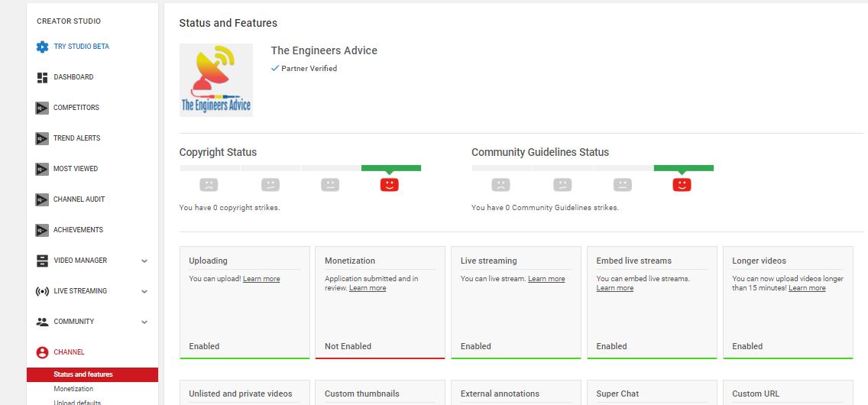Click the red smiley under Community Guidelines Status
The image size is (868, 405).
pyautogui.click(x=682, y=185)
